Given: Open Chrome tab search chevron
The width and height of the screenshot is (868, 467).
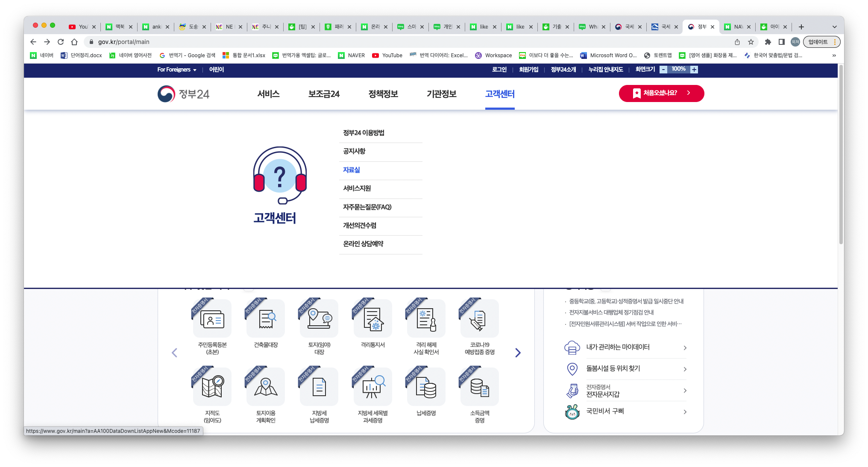Looking at the screenshot, I should click(x=834, y=26).
